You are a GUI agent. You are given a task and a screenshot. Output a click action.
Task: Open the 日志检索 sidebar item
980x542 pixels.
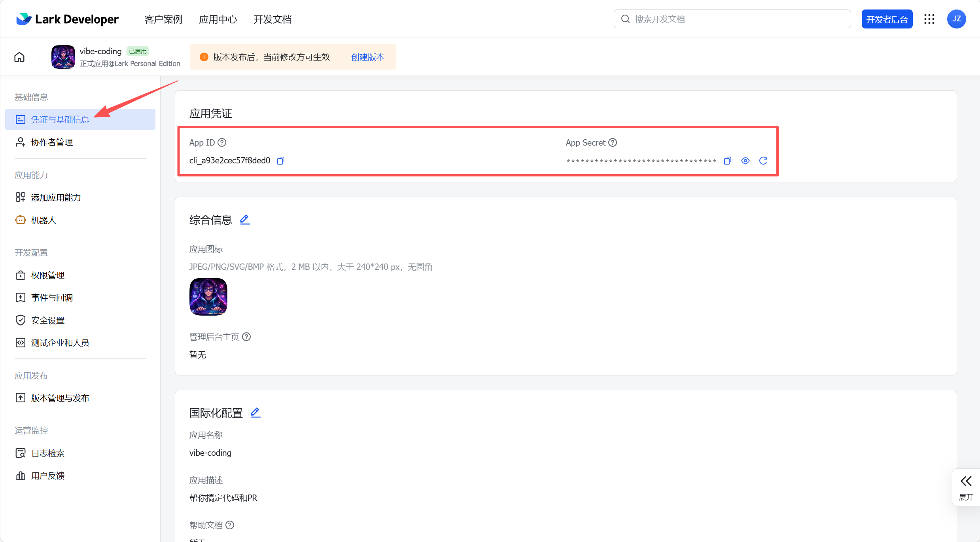click(x=48, y=453)
